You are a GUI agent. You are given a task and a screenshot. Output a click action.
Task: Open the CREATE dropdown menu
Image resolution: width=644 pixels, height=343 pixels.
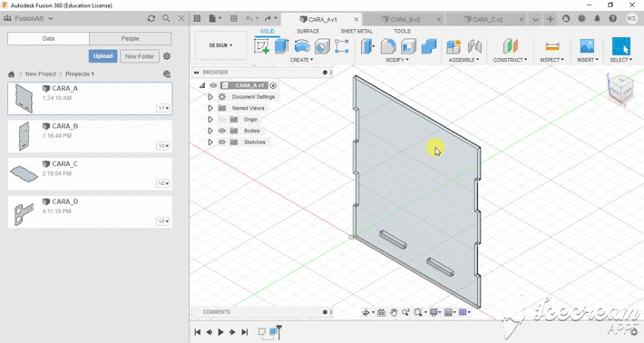pos(301,60)
